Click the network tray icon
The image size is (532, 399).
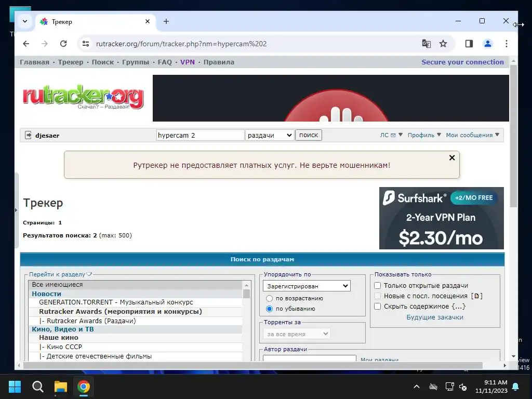point(450,387)
